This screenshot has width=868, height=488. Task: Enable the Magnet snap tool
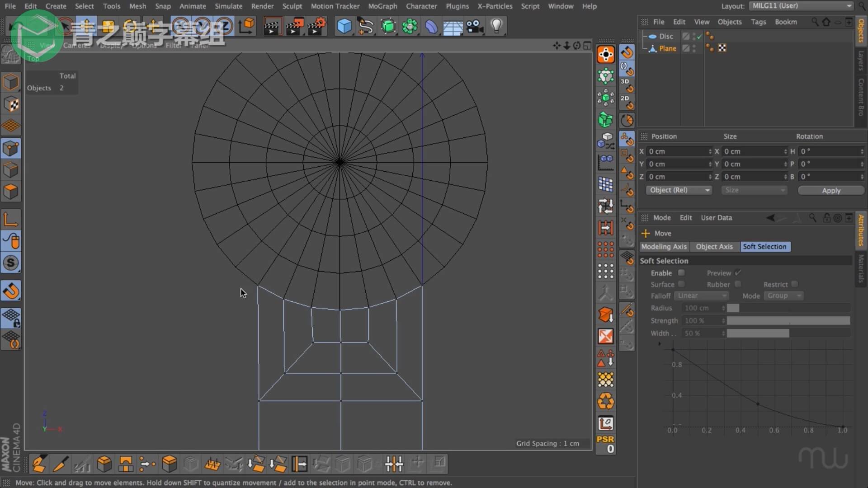pos(11,291)
